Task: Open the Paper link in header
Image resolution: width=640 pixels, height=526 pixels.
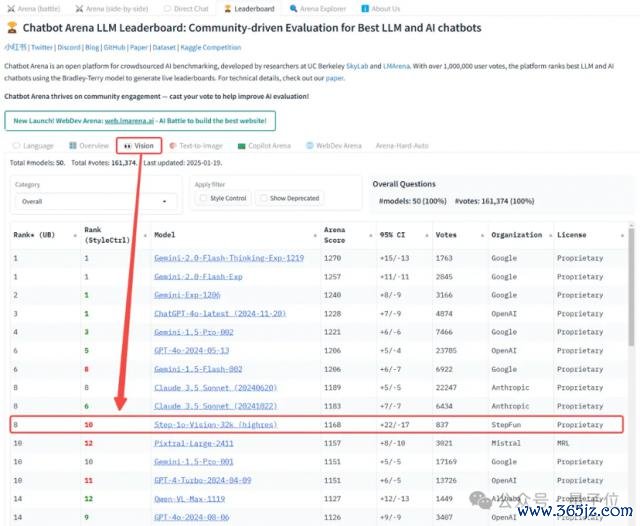Action: (139, 47)
